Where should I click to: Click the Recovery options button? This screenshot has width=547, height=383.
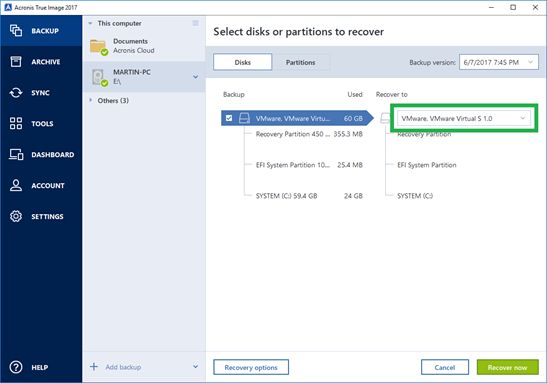pos(251,367)
